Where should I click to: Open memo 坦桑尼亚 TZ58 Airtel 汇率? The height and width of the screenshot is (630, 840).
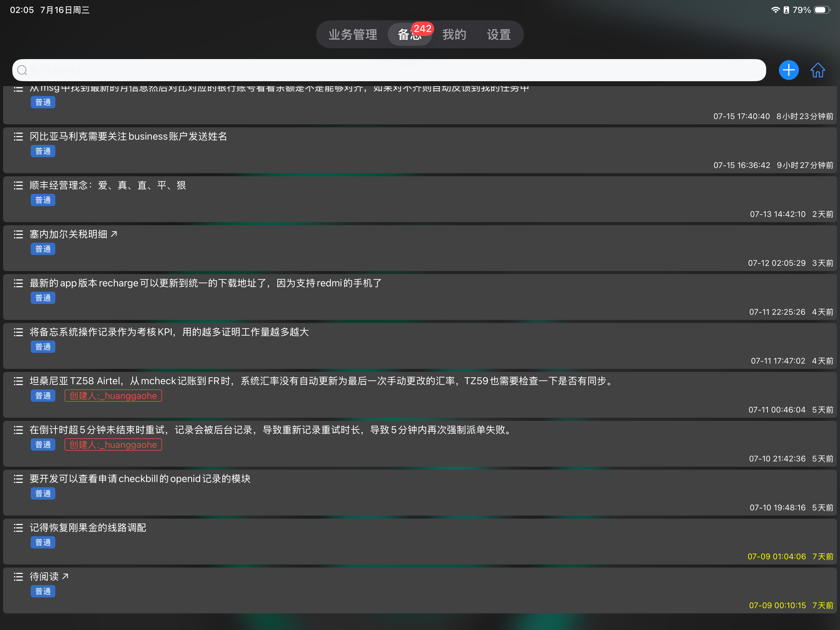pyautogui.click(x=322, y=381)
